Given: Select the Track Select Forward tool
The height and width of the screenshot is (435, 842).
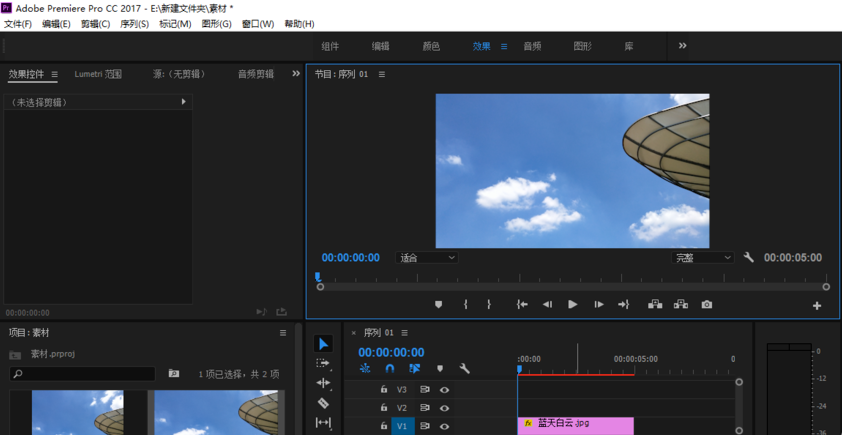Looking at the screenshot, I should pyautogui.click(x=323, y=363).
